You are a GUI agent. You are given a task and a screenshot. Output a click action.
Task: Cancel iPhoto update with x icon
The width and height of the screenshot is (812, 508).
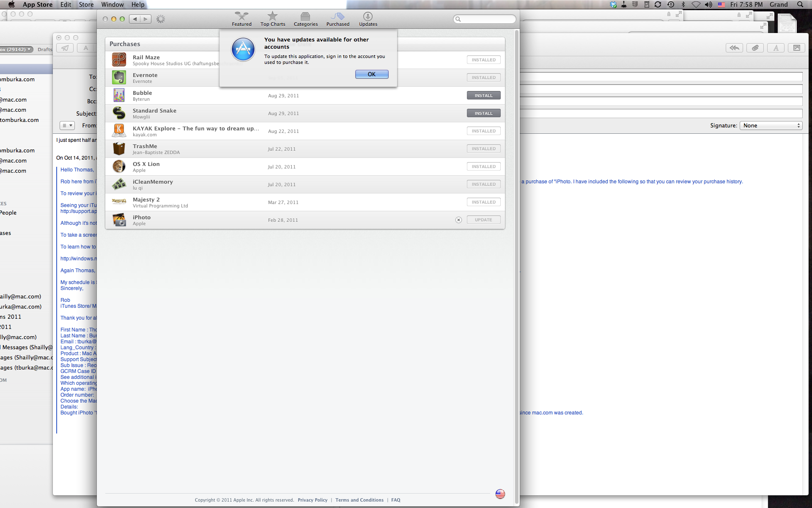(x=458, y=220)
